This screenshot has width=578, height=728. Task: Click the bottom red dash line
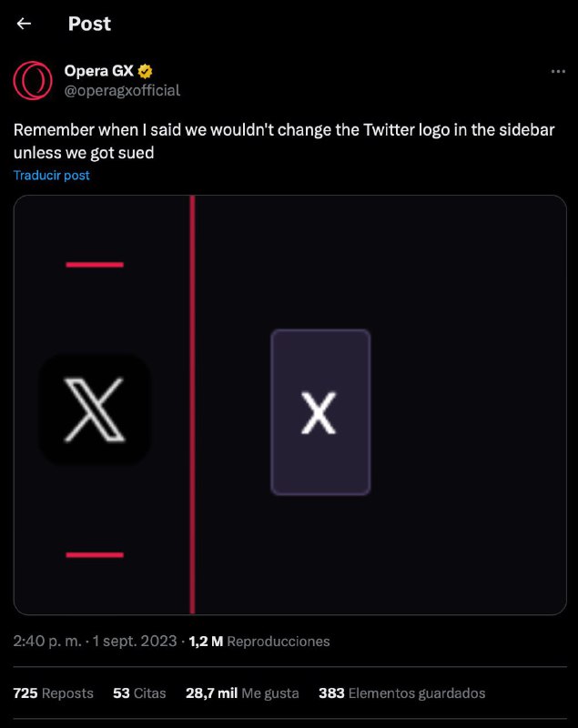95,554
